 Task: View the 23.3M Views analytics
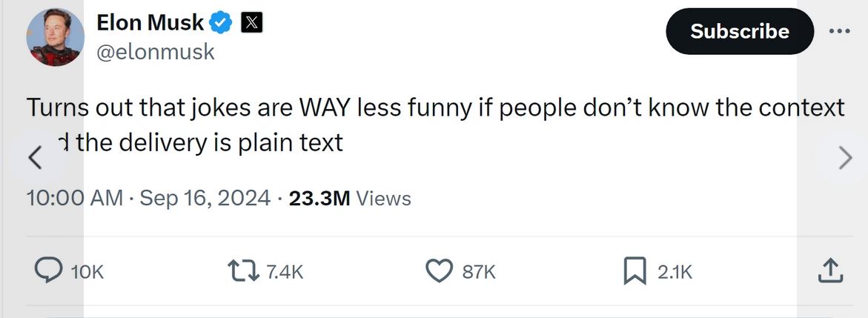tap(349, 199)
